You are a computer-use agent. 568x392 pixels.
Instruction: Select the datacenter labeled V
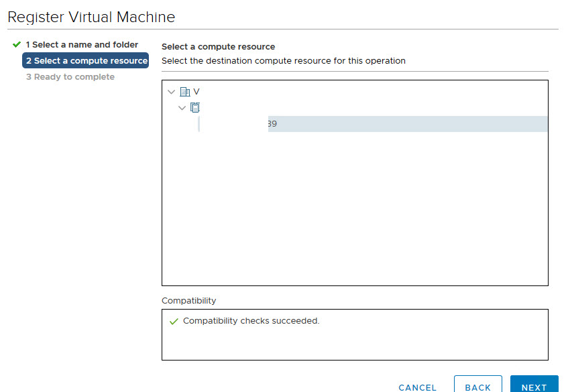click(196, 92)
